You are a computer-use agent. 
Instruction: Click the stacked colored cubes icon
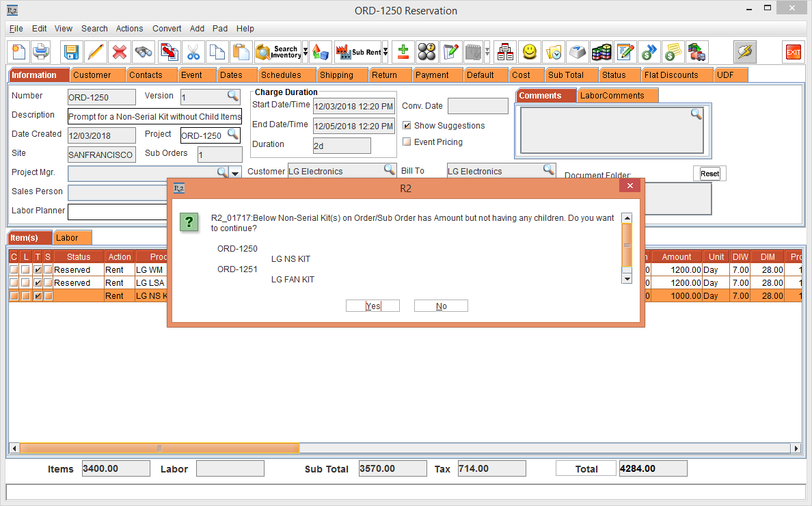coord(601,52)
